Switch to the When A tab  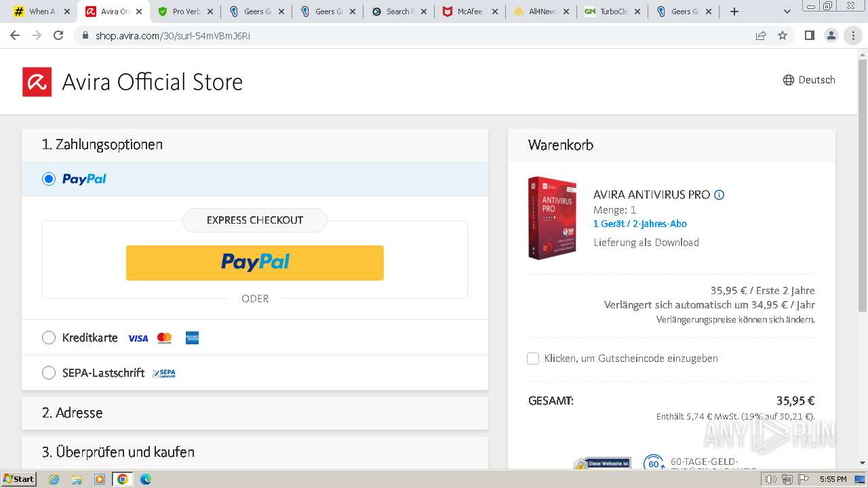pos(42,12)
